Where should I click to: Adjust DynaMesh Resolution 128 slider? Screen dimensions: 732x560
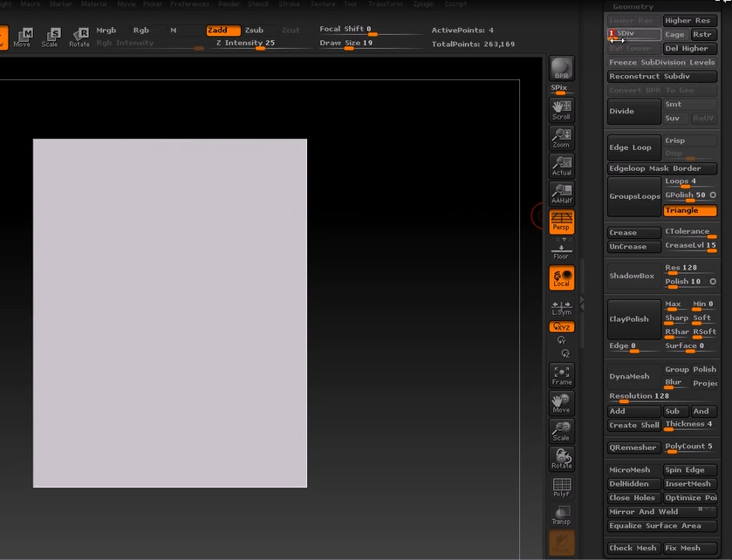662,397
